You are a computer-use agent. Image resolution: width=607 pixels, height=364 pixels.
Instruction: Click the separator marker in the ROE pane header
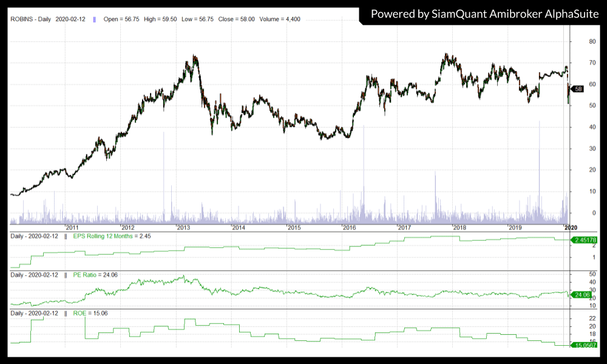(66, 313)
